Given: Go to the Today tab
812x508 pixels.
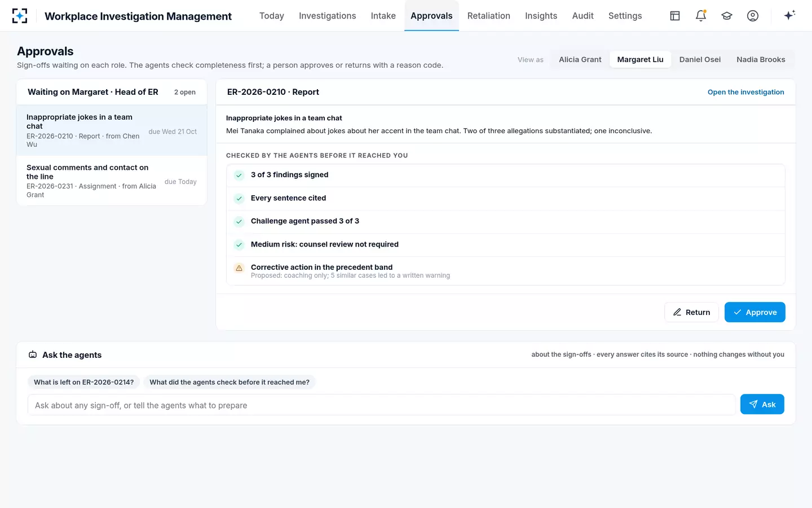Looking at the screenshot, I should [x=272, y=16].
